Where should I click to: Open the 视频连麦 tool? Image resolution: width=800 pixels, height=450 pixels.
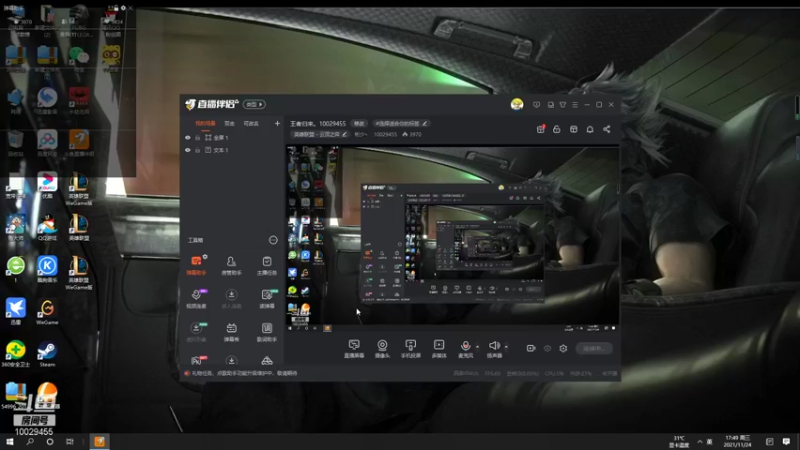coord(196,298)
